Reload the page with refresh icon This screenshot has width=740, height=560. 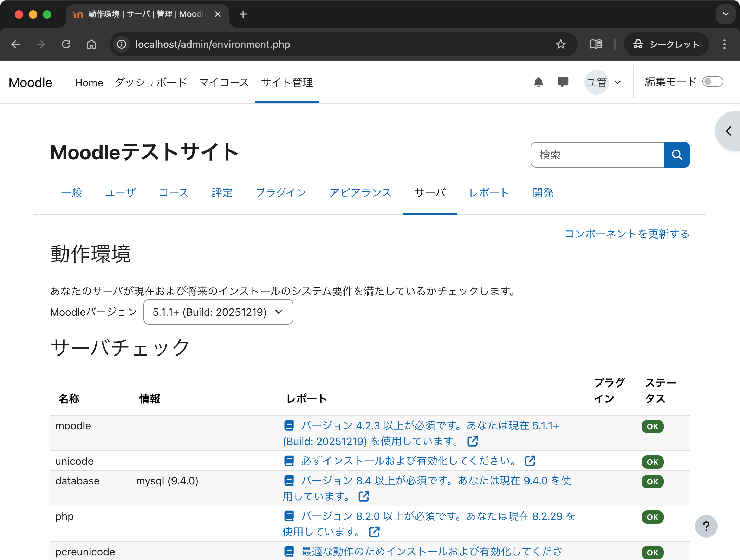pyautogui.click(x=66, y=44)
